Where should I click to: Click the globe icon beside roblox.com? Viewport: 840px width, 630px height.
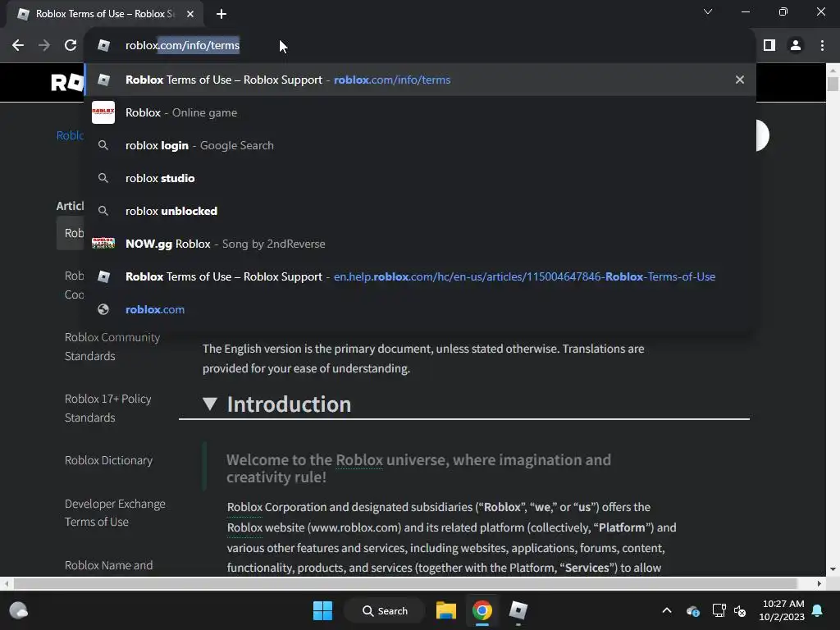pos(103,309)
